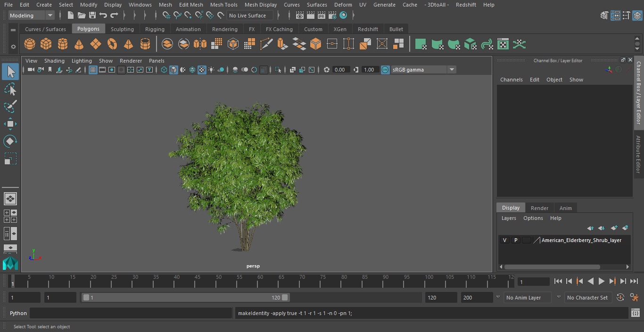Click the Open scene folder icon
The height and width of the screenshot is (332, 644).
(x=82, y=16)
